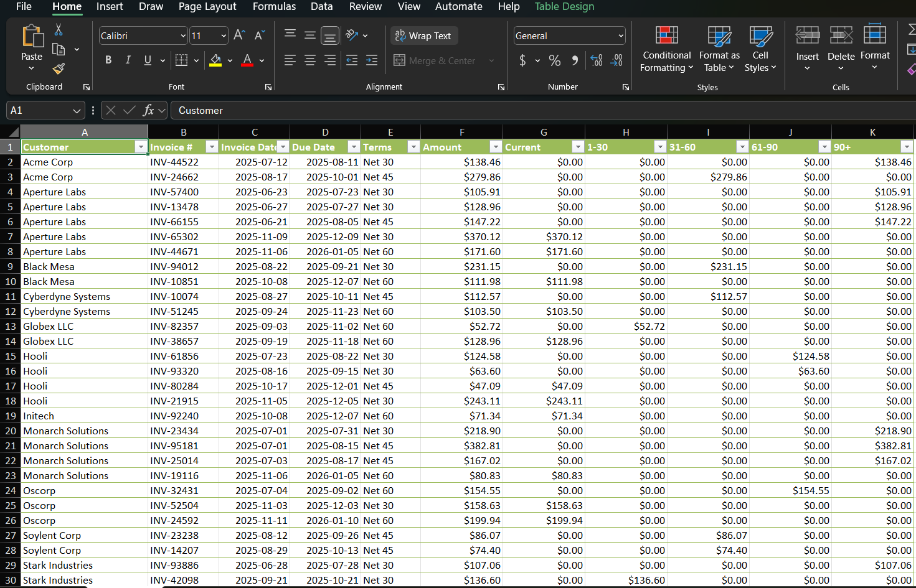Toggle bottom align button

coord(329,35)
